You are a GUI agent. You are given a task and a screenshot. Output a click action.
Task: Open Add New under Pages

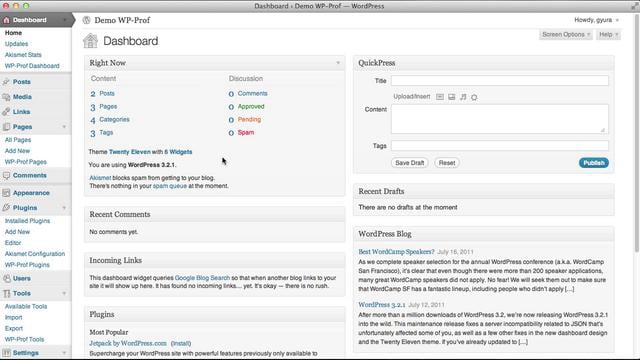click(17, 151)
